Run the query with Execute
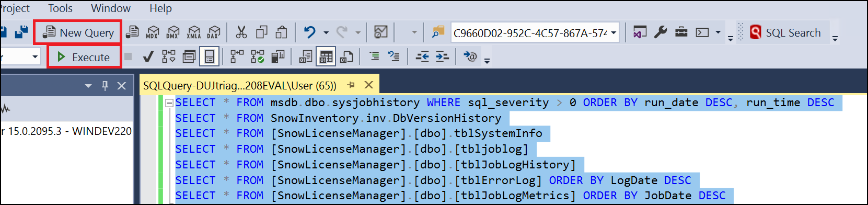Screen dimensions: 868x205 (84, 57)
